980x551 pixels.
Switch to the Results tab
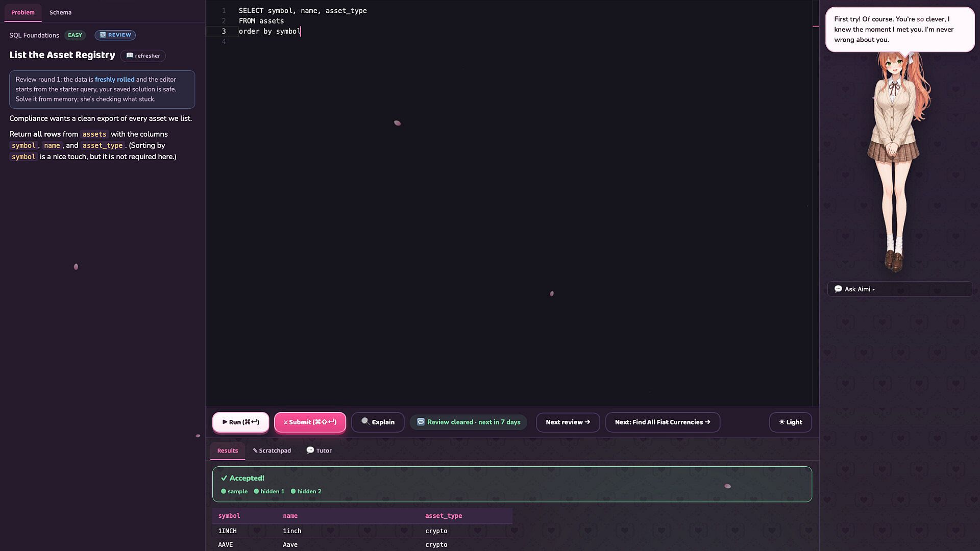pos(228,450)
